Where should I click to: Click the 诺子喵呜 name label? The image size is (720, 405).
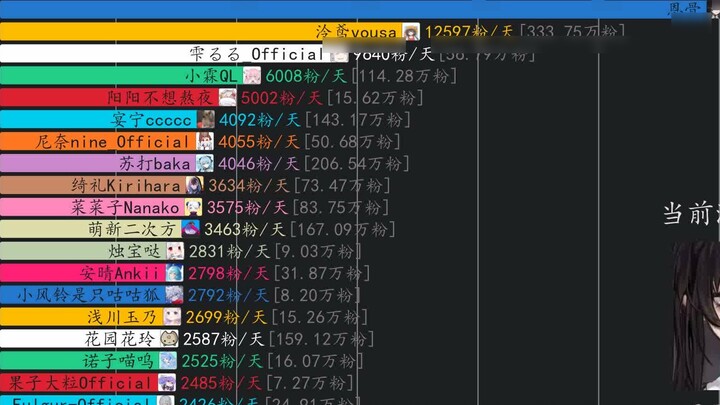click(122, 361)
